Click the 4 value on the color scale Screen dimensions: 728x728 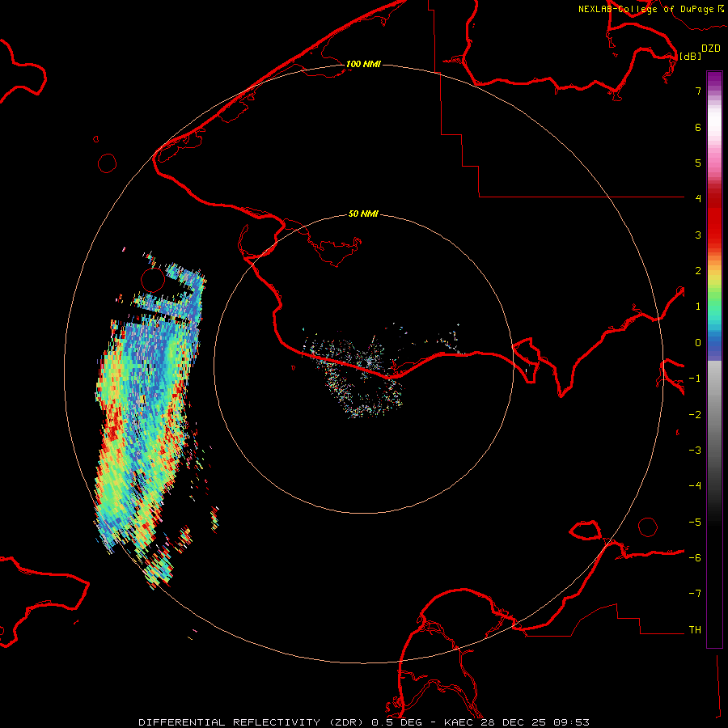698,199
